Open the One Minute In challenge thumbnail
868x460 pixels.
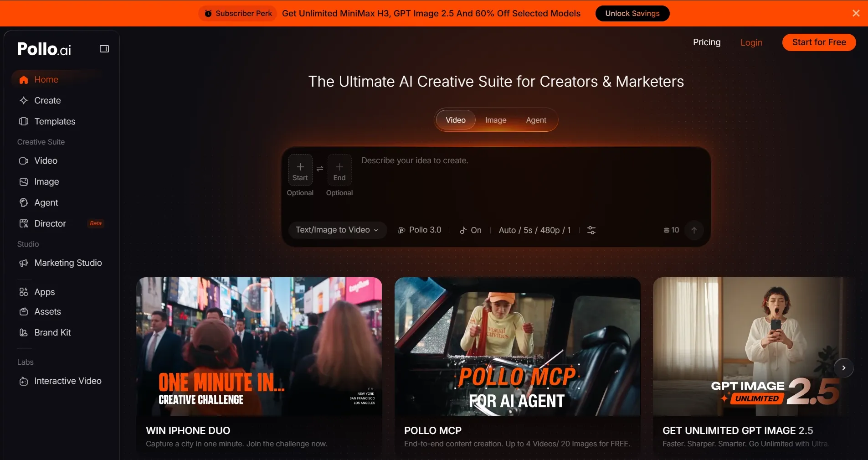259,346
